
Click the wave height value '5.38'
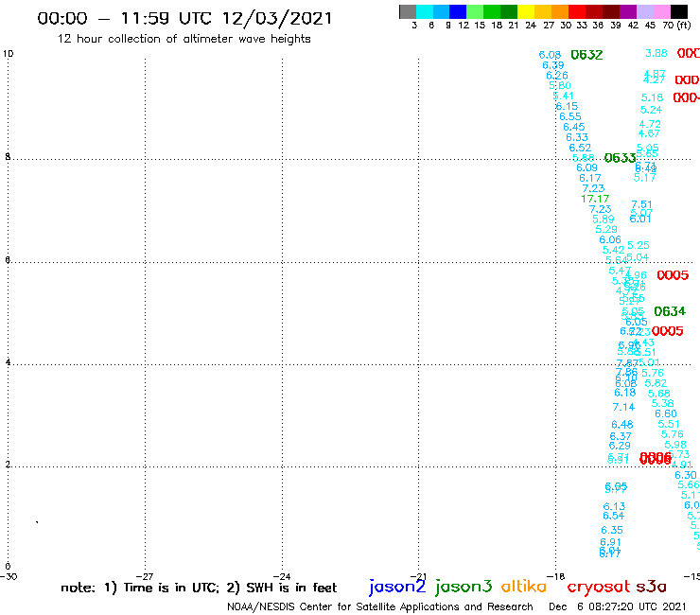[x=663, y=403]
